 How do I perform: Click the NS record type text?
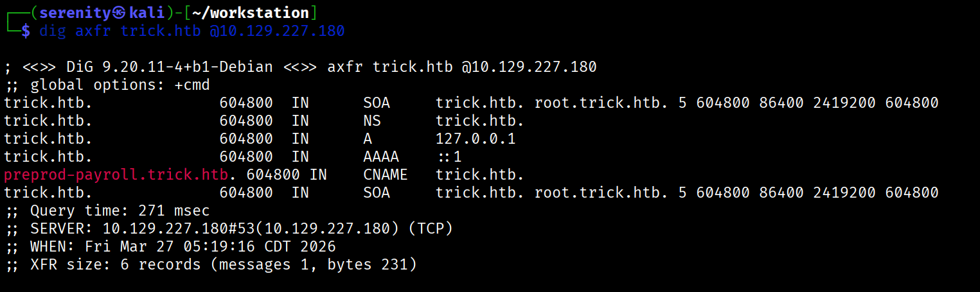(372, 121)
